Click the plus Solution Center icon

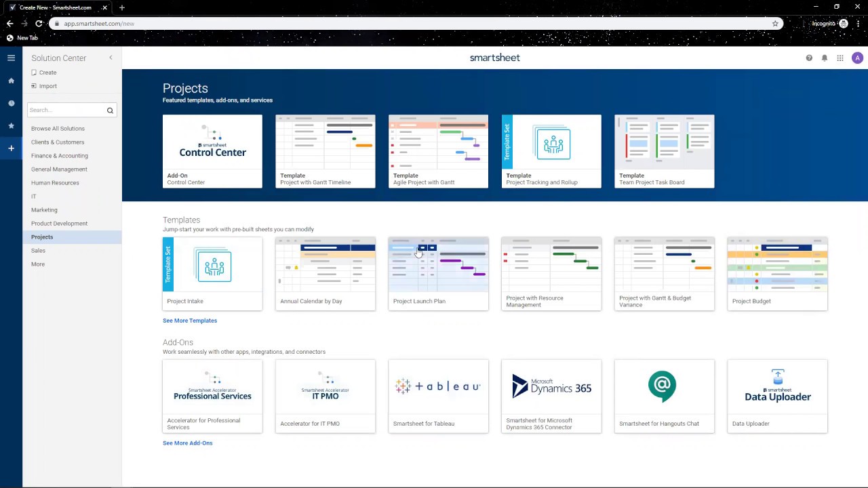coord(11,148)
